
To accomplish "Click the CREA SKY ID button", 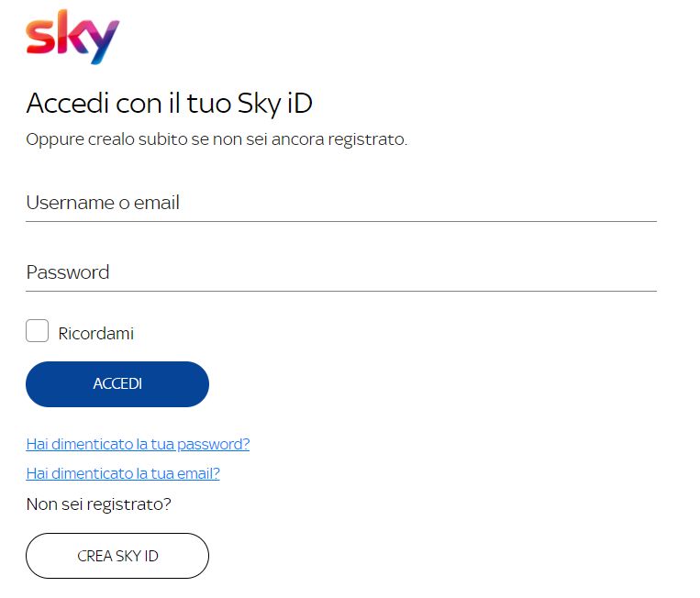I will [x=117, y=556].
